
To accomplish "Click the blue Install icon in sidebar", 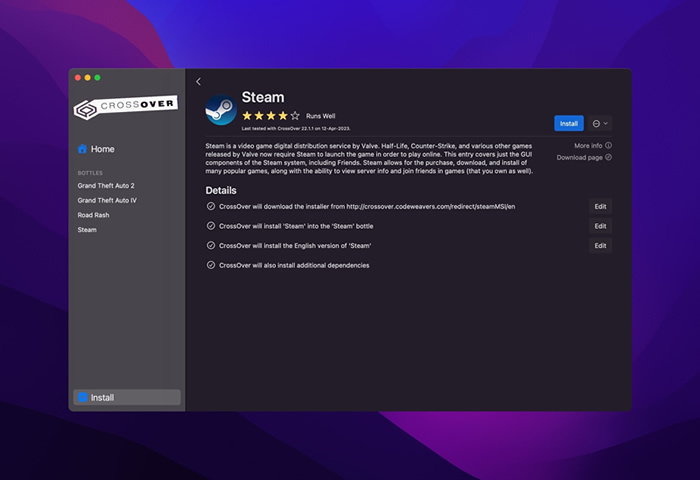I will pyautogui.click(x=83, y=397).
